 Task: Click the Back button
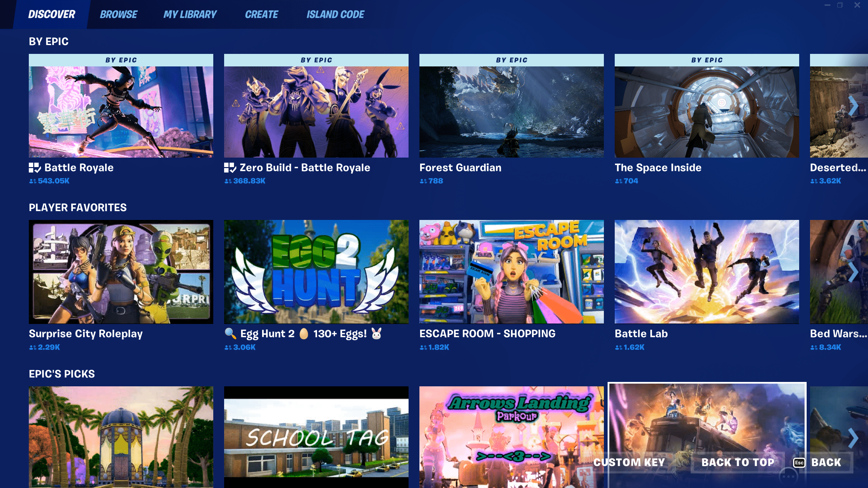(x=826, y=462)
